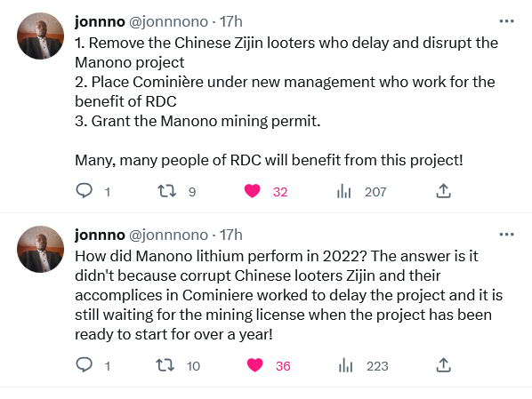Open @jonnnono handle on second tweet
Viewport: 532px width, 399px height.
[169, 235]
